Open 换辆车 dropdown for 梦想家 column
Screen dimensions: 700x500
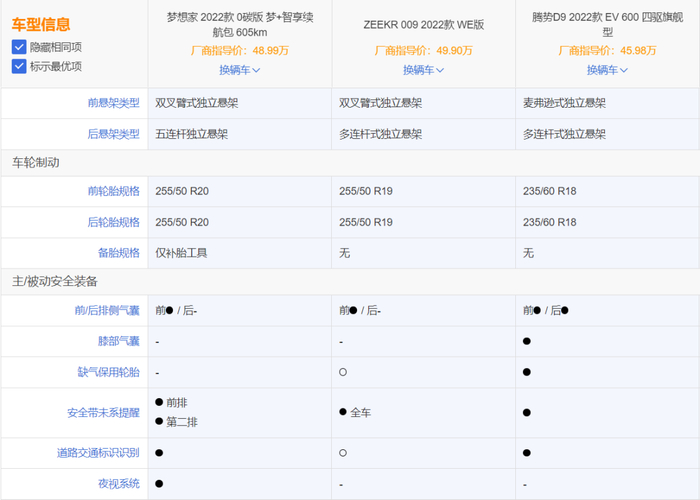click(x=239, y=70)
